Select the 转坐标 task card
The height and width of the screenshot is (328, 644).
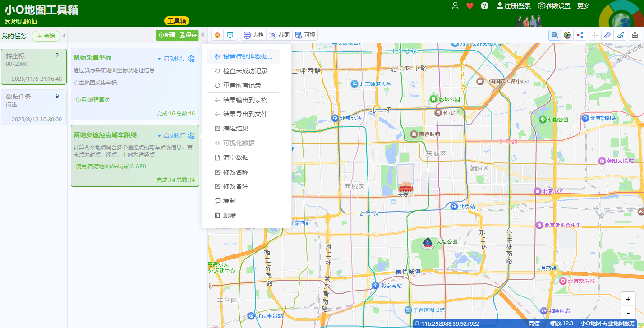coord(34,67)
